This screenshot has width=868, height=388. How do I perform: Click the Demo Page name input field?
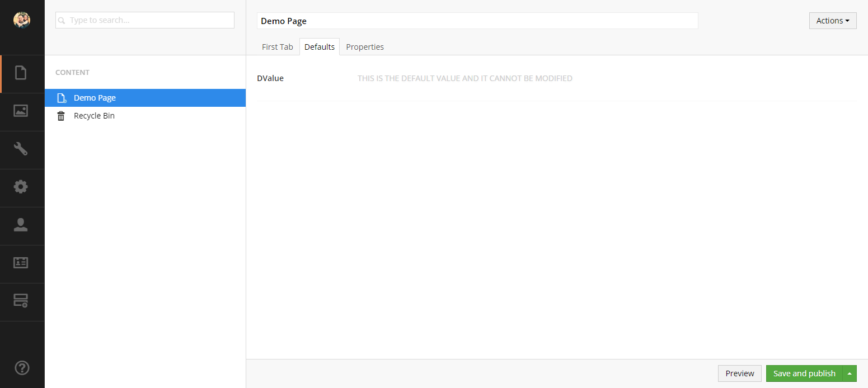[477, 21]
